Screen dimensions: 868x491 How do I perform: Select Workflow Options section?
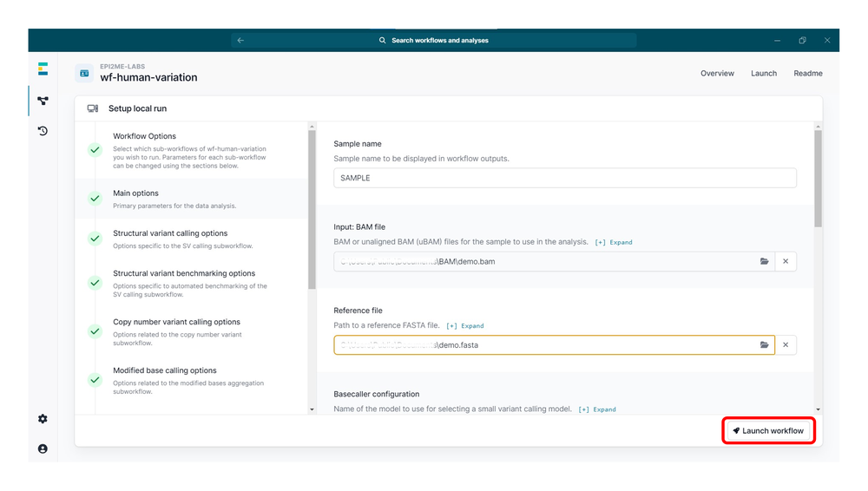tap(191, 150)
